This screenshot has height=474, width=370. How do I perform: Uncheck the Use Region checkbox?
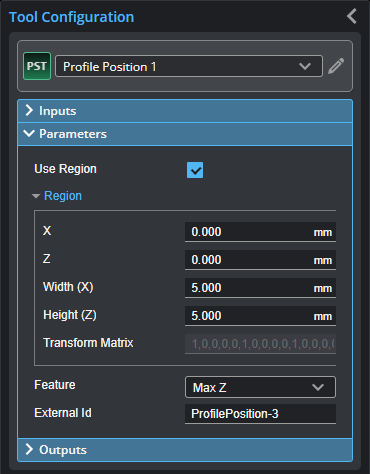[x=195, y=170]
